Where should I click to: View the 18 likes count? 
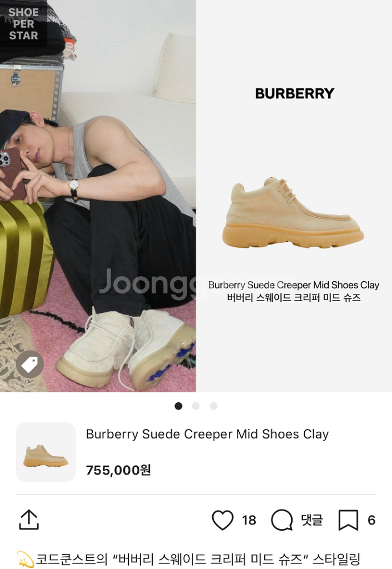point(249,520)
